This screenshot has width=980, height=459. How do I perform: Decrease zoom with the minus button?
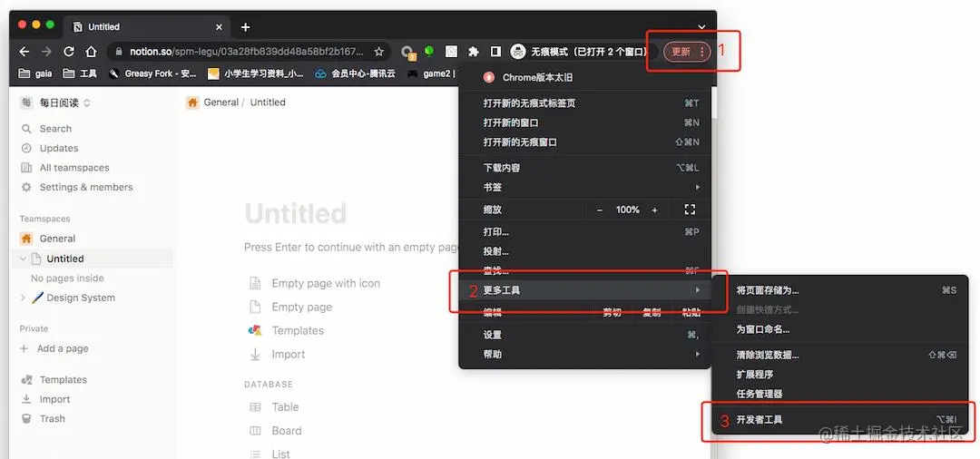click(x=600, y=210)
